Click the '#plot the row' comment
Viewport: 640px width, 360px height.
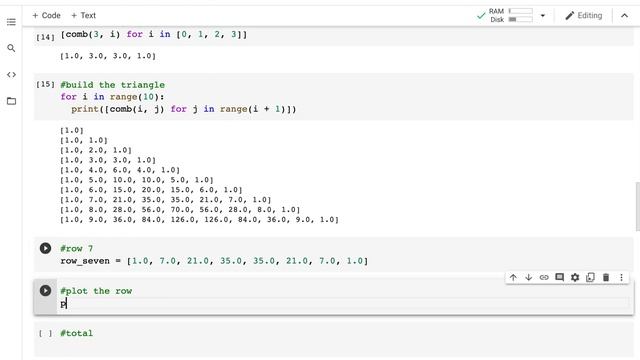[x=96, y=291]
